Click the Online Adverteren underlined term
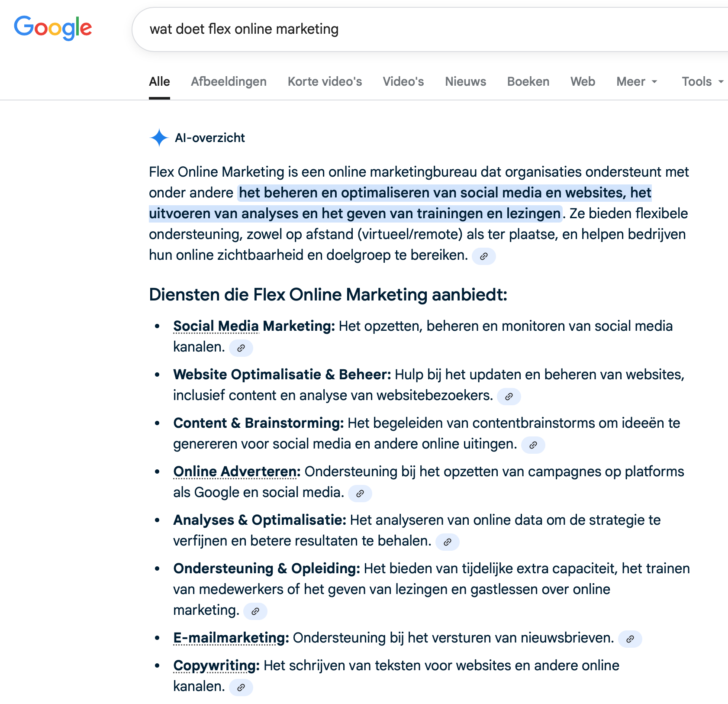Image resolution: width=728 pixels, height=704 pixels. point(236,471)
